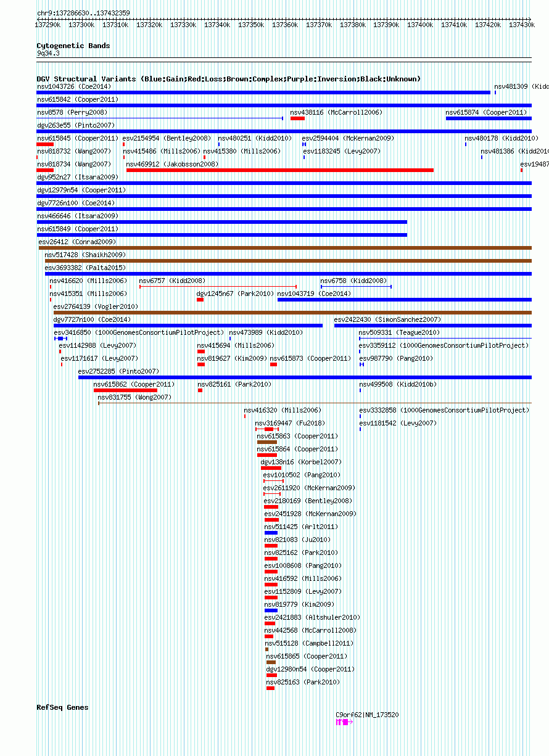Open dgv138n16 (Korbel2007) variant
Screen dimensions: 549x756
click(x=301, y=462)
